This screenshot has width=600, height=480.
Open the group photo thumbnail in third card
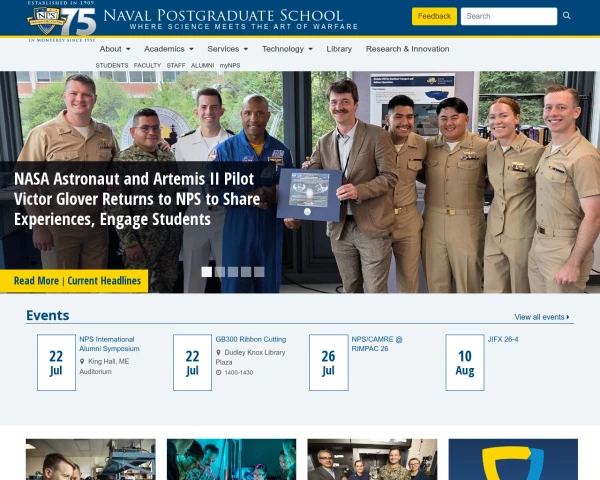372,459
